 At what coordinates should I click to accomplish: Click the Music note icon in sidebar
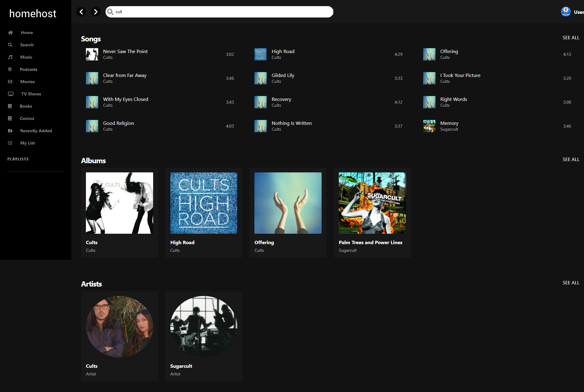point(10,57)
